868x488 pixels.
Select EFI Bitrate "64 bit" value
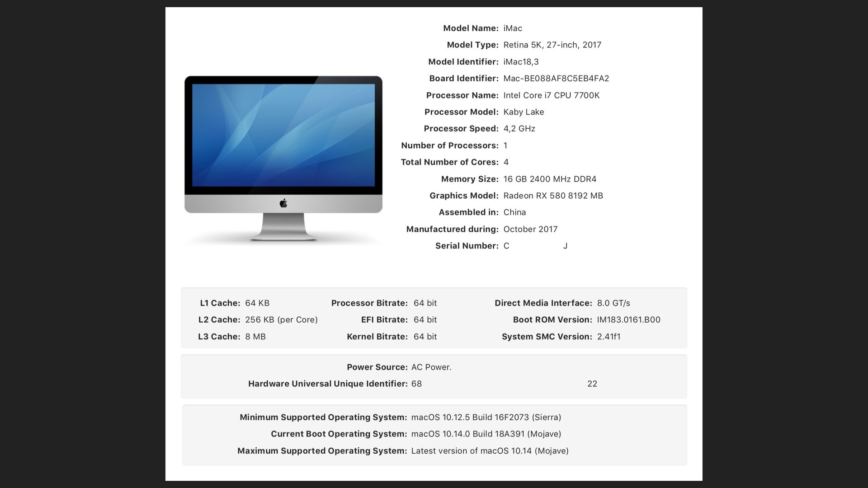(x=425, y=320)
